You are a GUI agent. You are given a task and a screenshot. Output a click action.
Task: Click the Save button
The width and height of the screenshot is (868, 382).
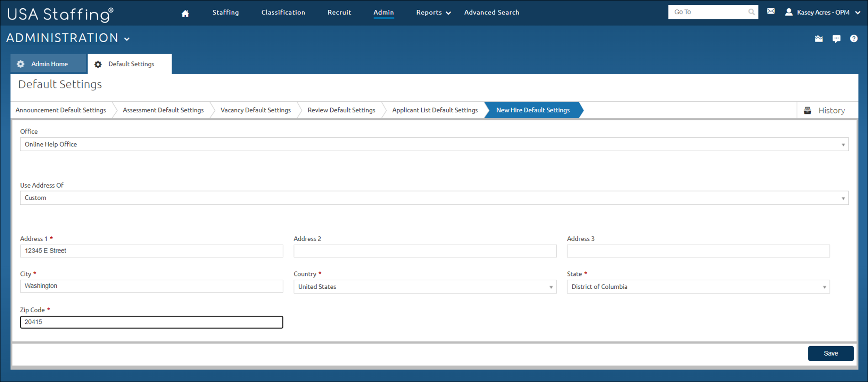click(830, 353)
